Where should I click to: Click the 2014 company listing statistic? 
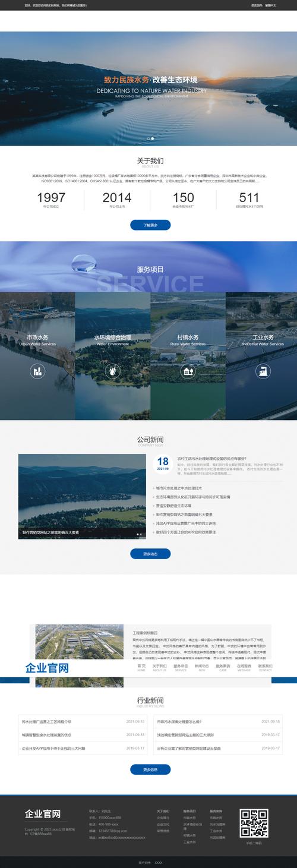pos(117,198)
